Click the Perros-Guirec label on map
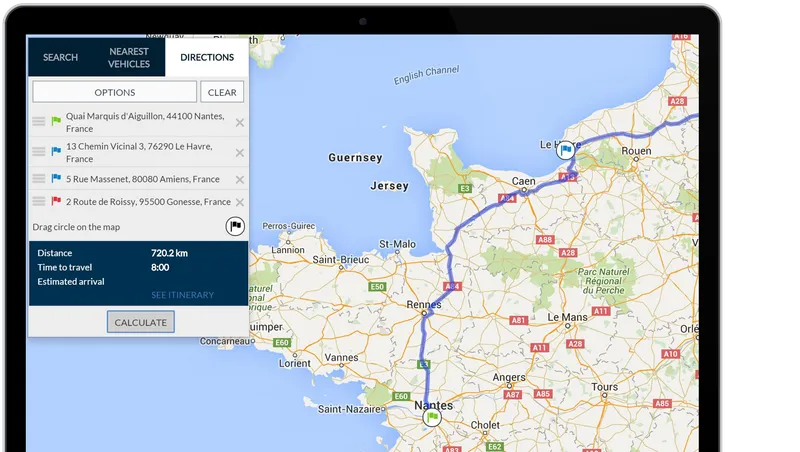 pyautogui.click(x=288, y=226)
